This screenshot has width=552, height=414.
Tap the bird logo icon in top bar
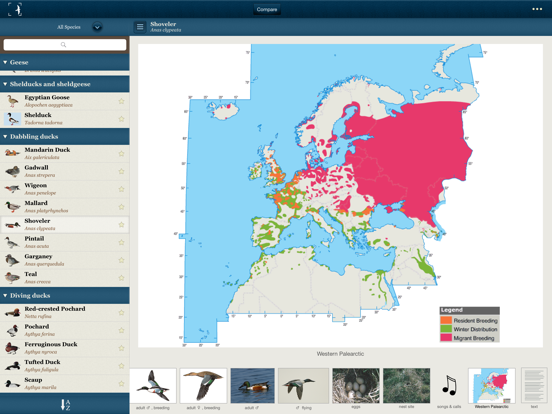coord(15,10)
